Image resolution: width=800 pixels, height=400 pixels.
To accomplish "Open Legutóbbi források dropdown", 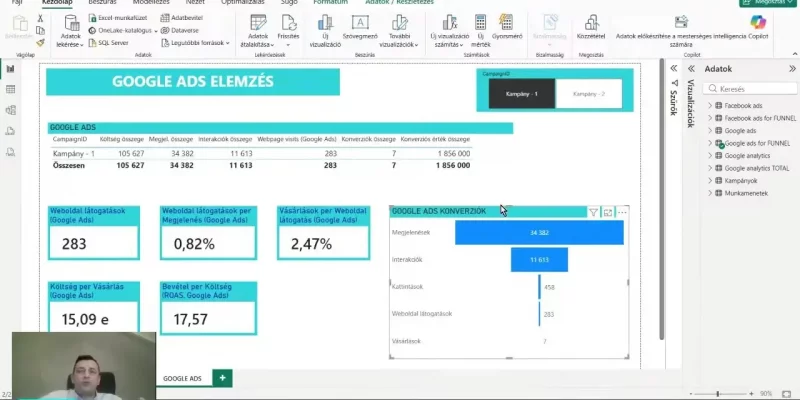I will [195, 43].
